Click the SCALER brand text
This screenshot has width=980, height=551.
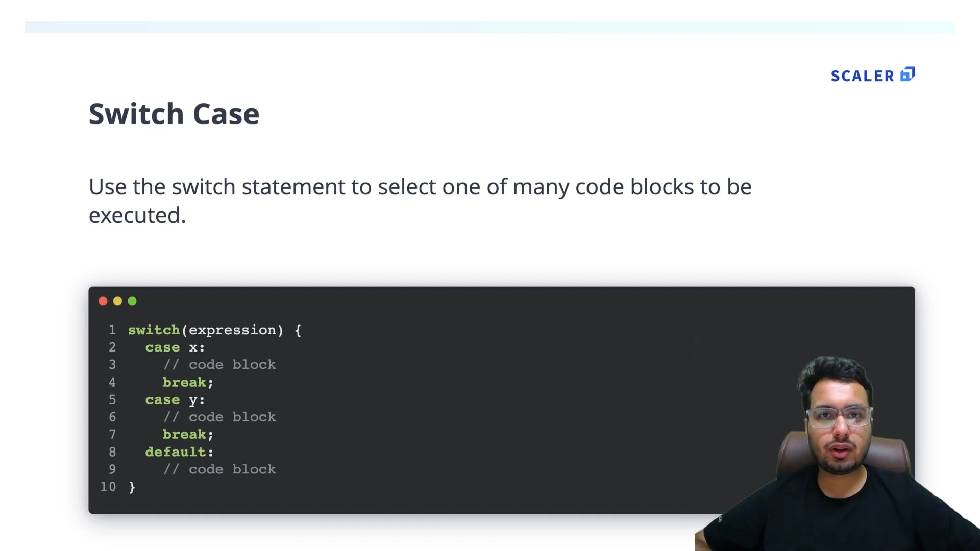tap(862, 76)
